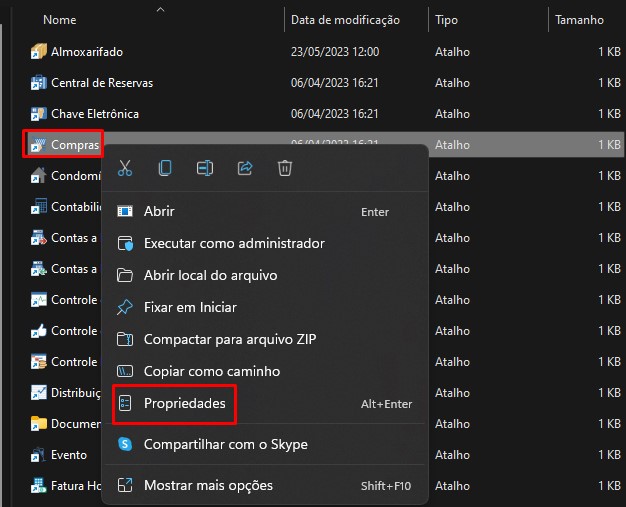
Task: Click the sort arrow above Nome column
Action: coord(160,10)
